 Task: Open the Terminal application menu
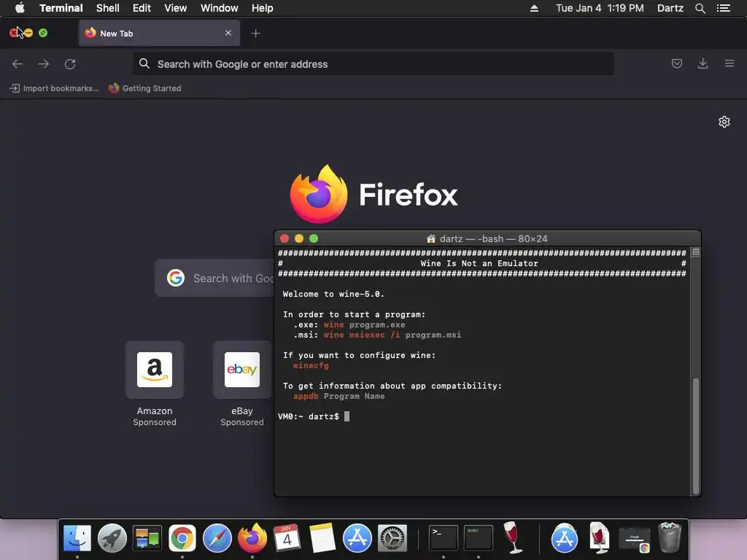[x=61, y=8]
